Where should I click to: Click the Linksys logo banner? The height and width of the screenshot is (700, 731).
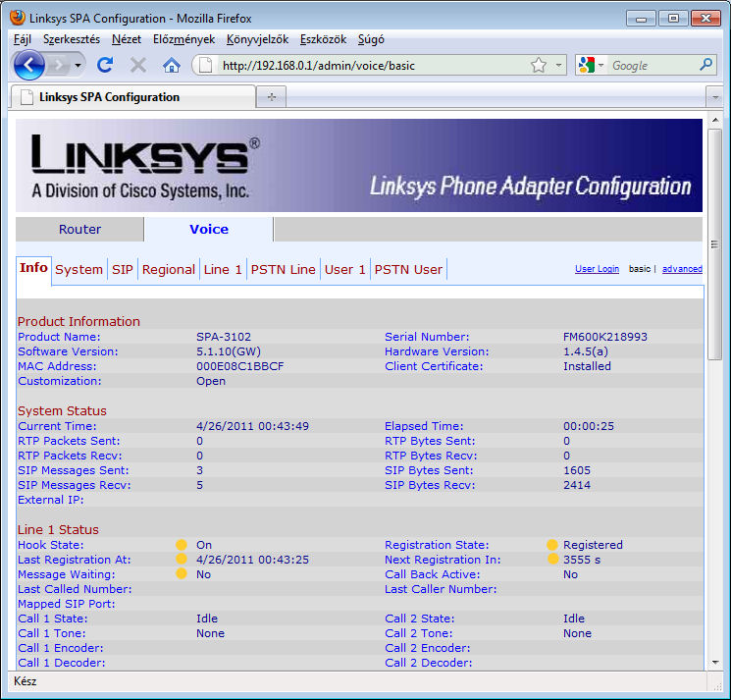pyautogui.click(x=359, y=166)
